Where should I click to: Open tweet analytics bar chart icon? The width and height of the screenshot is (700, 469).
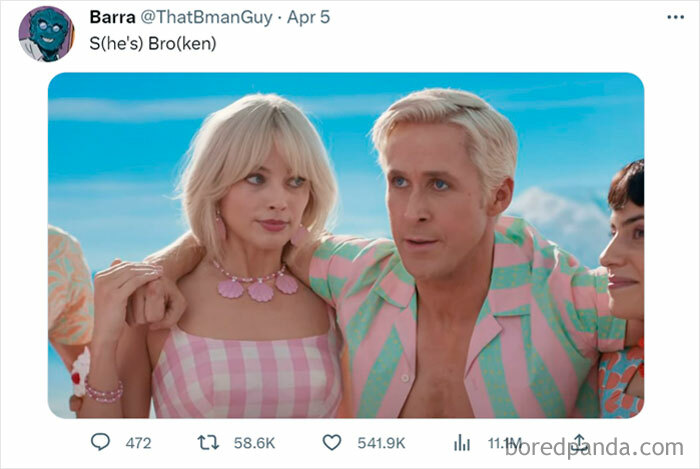pos(462,443)
